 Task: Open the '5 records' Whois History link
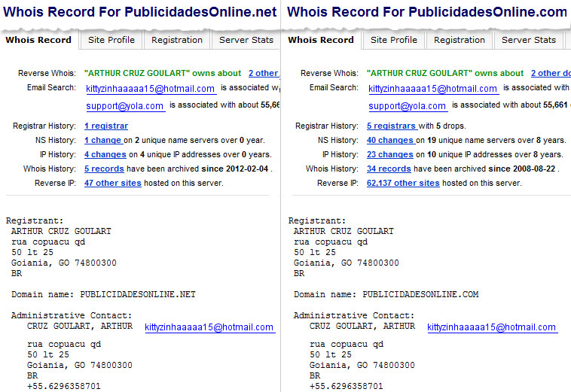click(x=104, y=169)
